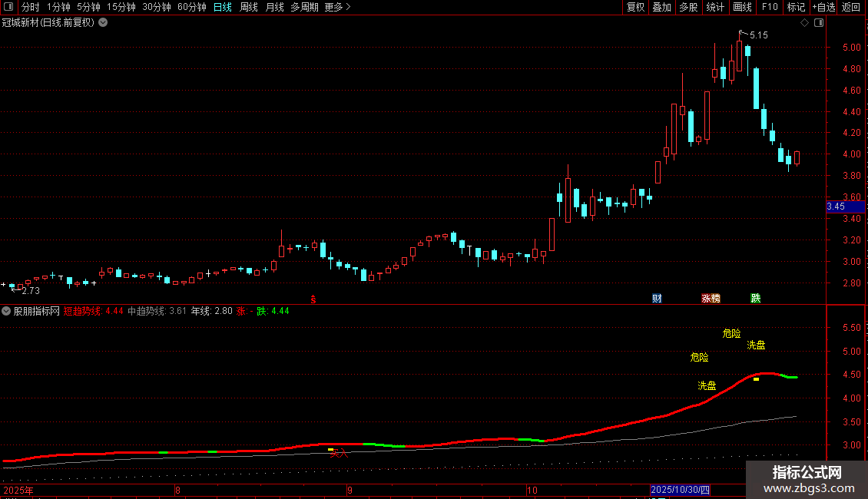Activate the 画线 drawing tools
Viewport: 868px width, 499px height.
[742, 7]
